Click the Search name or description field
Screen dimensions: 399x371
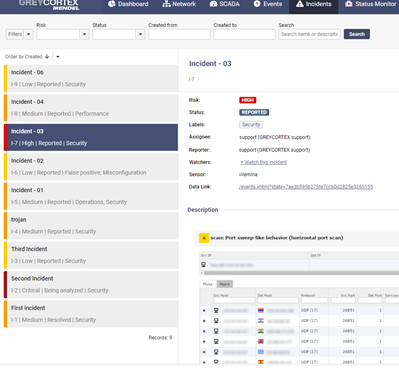point(309,34)
